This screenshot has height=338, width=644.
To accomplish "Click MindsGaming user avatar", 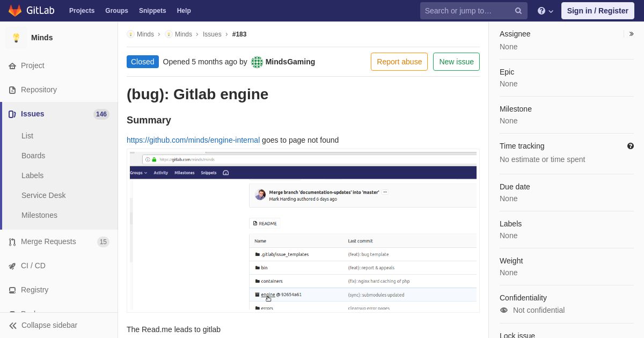I will point(257,62).
